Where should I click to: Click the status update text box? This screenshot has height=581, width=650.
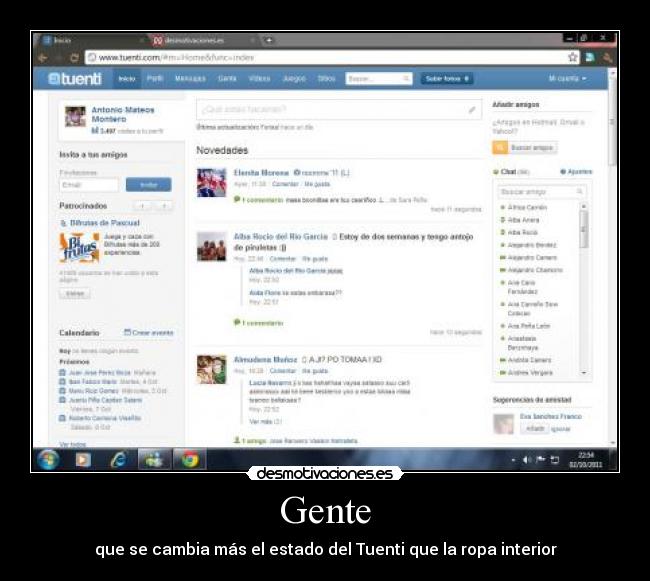339,110
